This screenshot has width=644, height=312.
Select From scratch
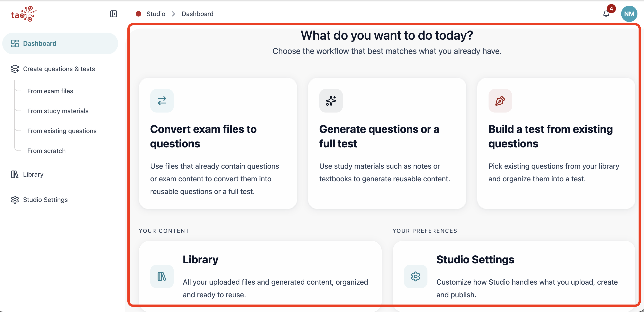(46, 151)
